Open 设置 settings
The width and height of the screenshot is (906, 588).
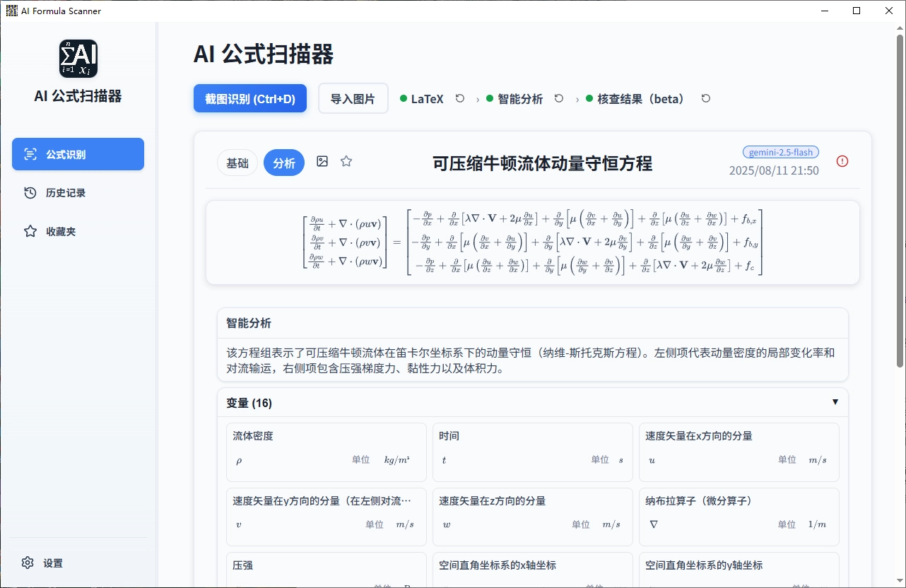click(x=78, y=563)
